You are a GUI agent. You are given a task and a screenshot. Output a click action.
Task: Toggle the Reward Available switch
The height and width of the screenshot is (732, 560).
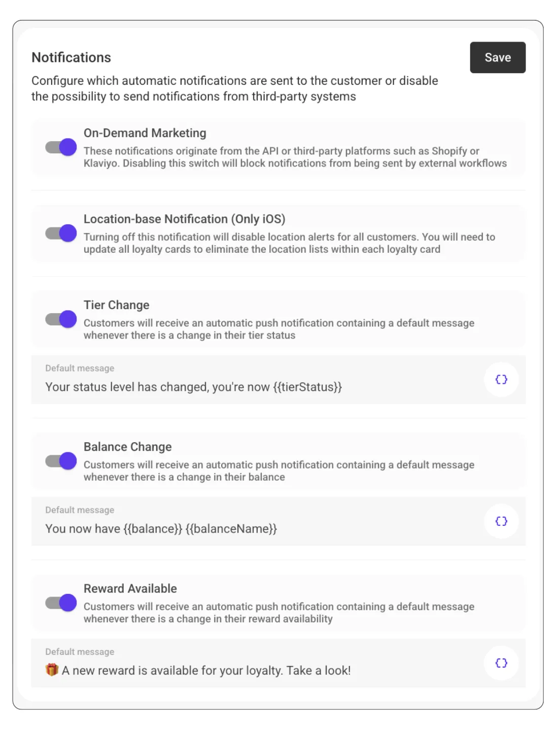pos(61,603)
